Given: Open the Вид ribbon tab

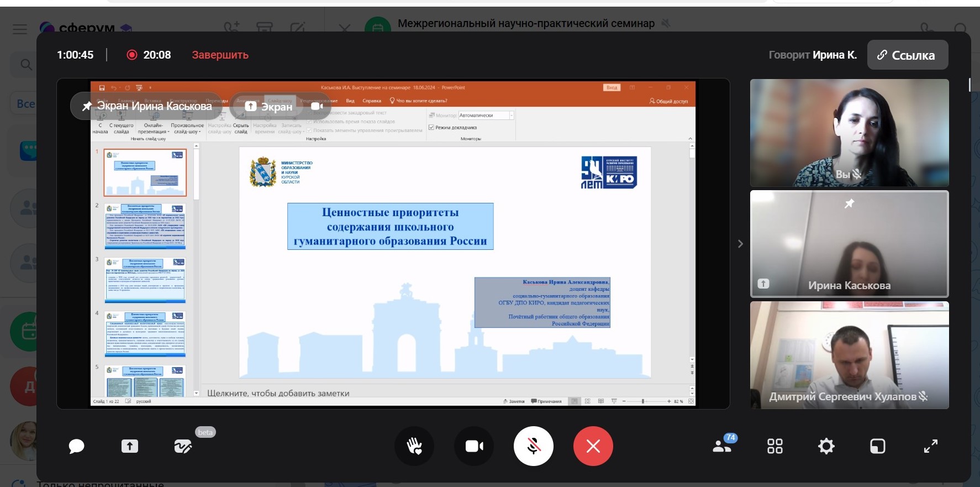Looking at the screenshot, I should [350, 101].
